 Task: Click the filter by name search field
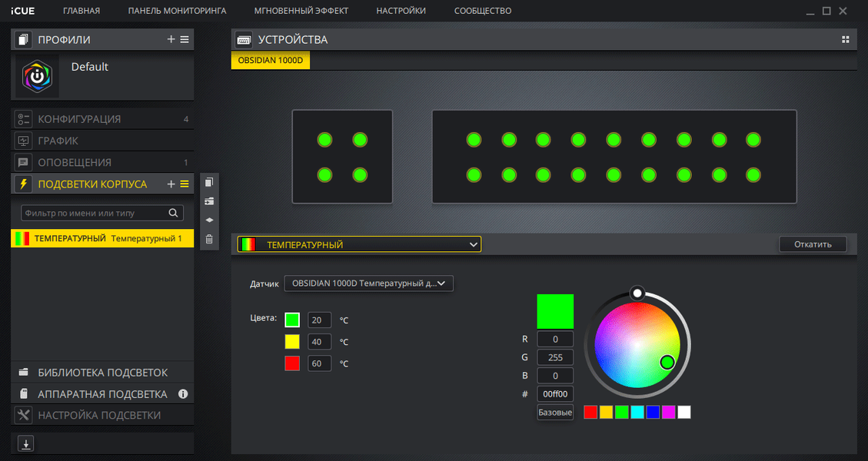click(x=101, y=213)
